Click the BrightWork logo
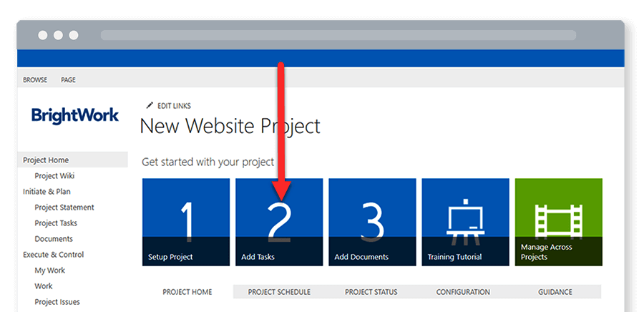Viewport: 644px width, 312px height. pyautogui.click(x=75, y=115)
